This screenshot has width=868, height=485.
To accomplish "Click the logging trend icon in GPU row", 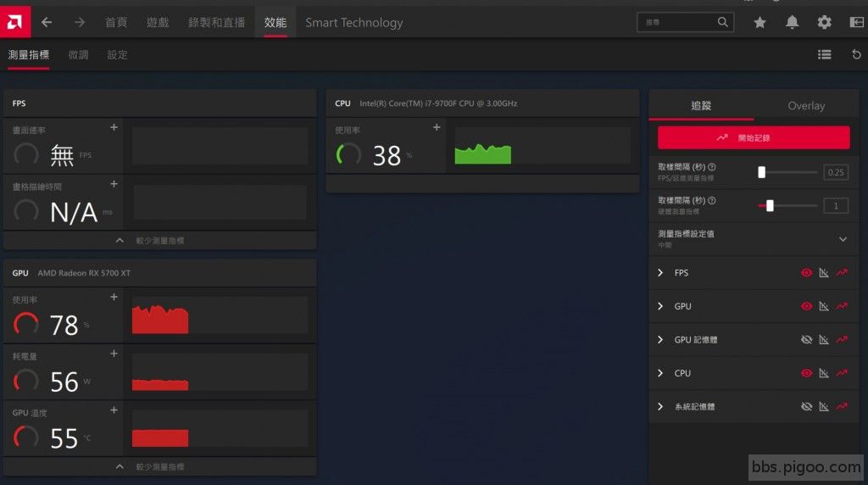I will 842,306.
